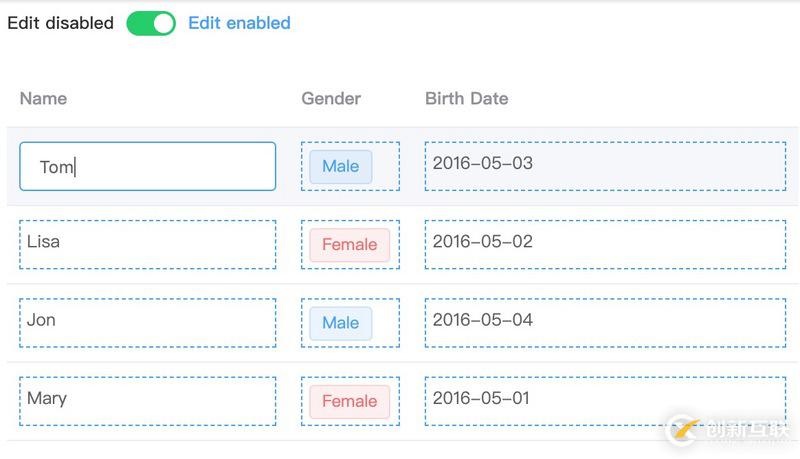Open the Female gender tag in Lisa's row
The image size is (800, 459).
tap(349, 244)
